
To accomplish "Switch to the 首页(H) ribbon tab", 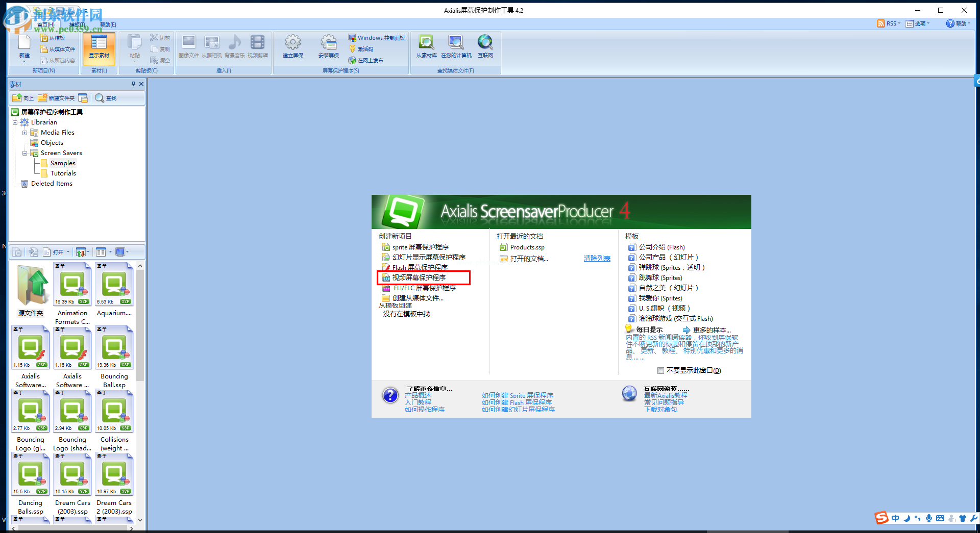I will point(45,24).
